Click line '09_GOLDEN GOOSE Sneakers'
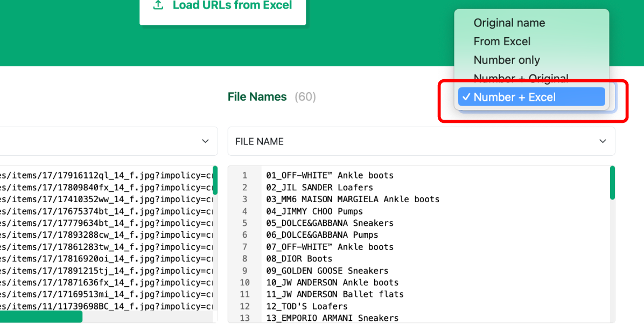Viewport: 644px width, 324px height. pyautogui.click(x=327, y=270)
